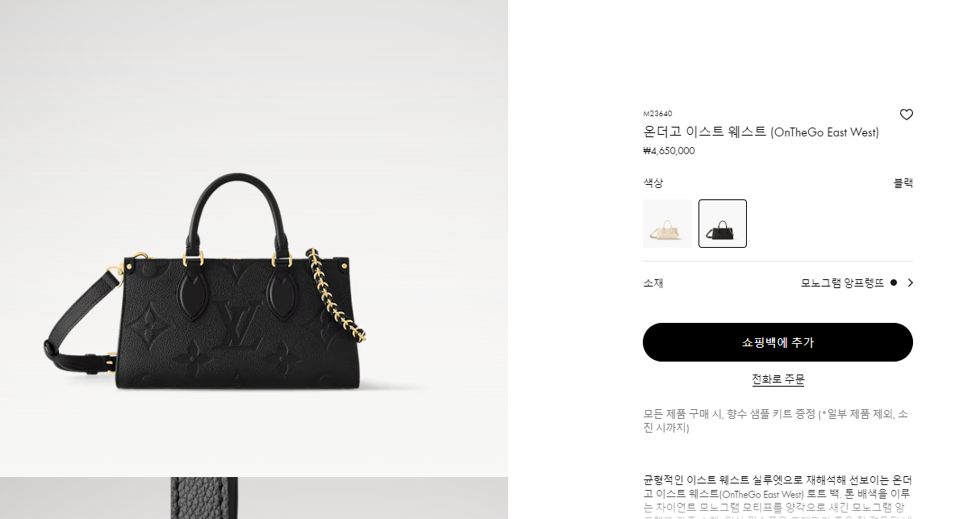Open the 모노그램 앙프렝뜨 material option
980x519 pixels.
point(842,283)
